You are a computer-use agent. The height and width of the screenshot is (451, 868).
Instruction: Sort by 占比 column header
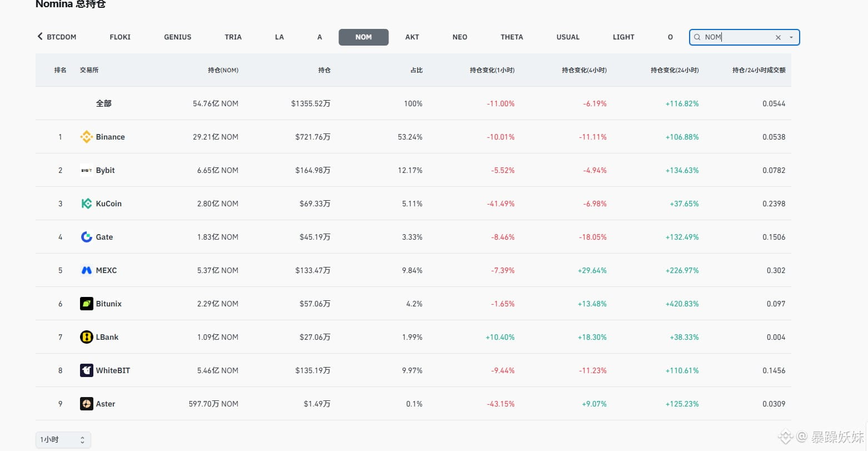[416, 70]
